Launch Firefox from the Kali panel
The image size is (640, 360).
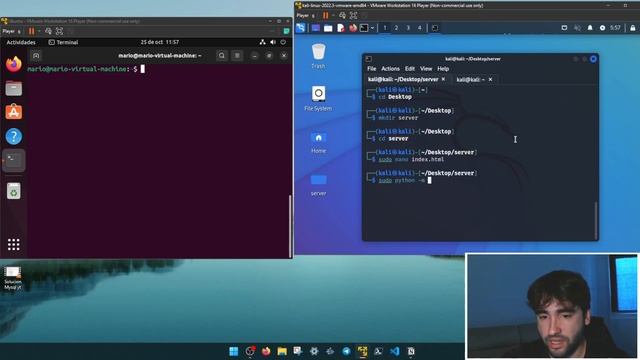pos(353,28)
